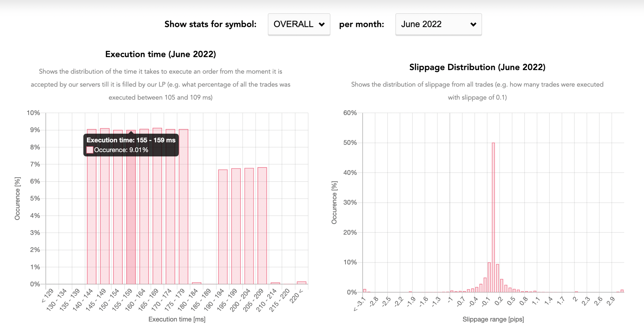Click the 165 - 169 ms execution bar

[157, 208]
